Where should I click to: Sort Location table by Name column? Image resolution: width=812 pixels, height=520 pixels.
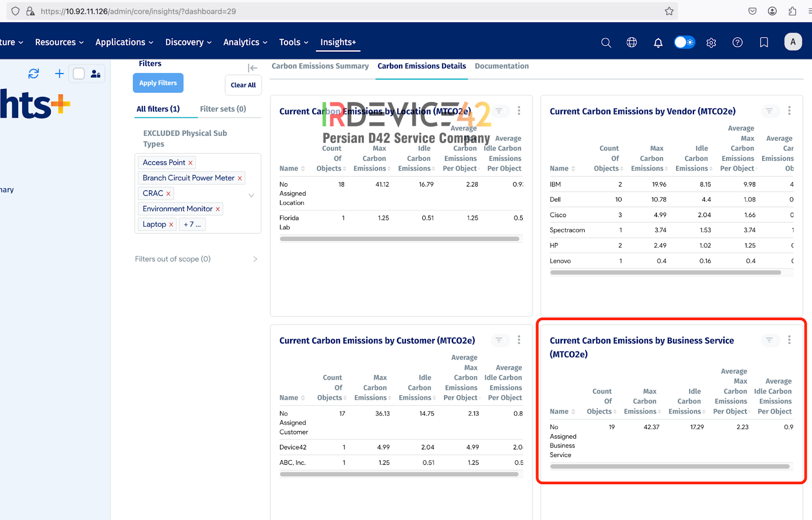coord(292,168)
